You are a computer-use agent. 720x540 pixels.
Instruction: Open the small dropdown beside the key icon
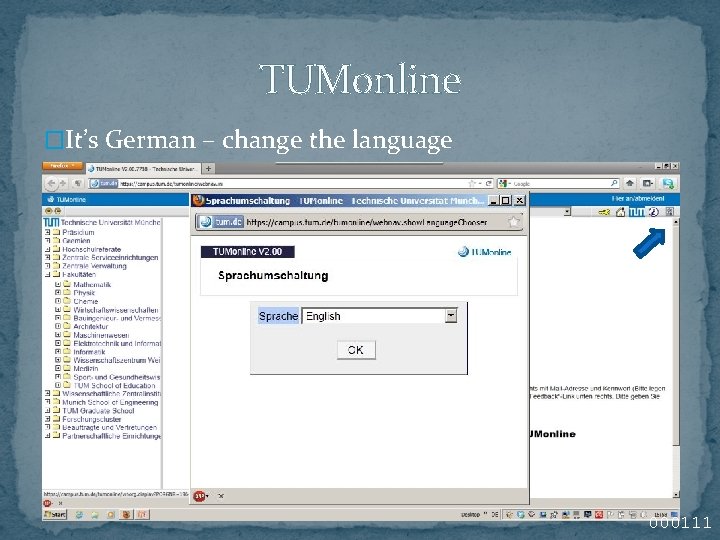[568, 212]
